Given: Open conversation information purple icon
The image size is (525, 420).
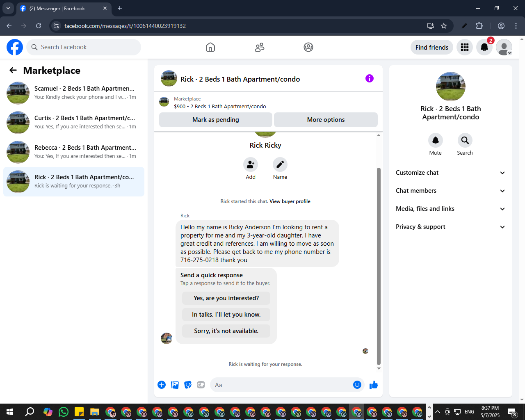Looking at the screenshot, I should click(x=370, y=78).
